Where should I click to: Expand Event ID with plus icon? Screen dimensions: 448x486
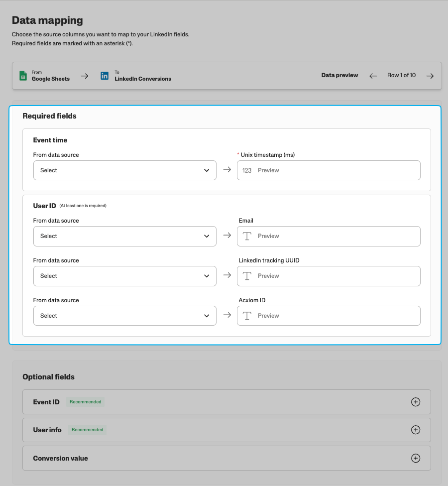coord(416,402)
